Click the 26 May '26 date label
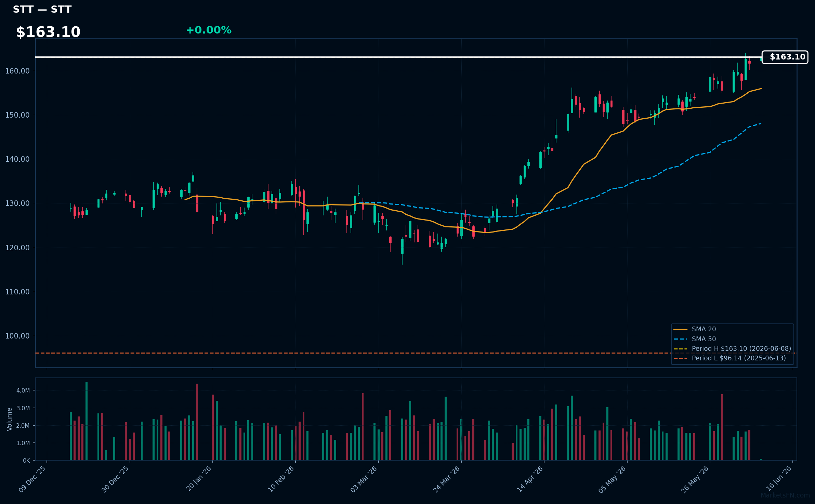815x504 pixels. 695,479
